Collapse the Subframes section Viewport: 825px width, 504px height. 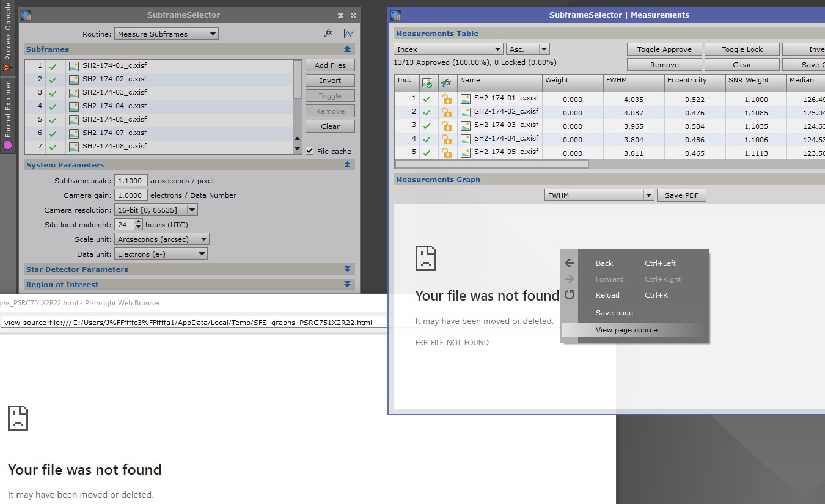[347, 49]
